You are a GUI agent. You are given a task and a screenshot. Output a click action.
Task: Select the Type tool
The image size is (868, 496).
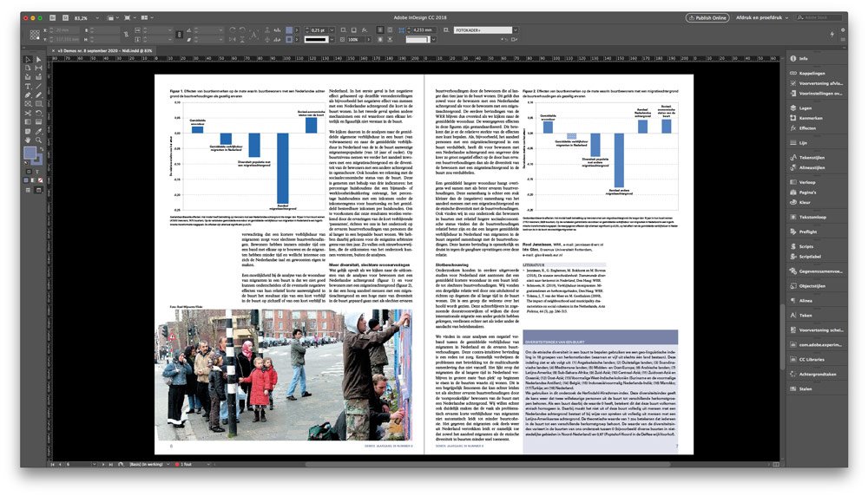28,86
